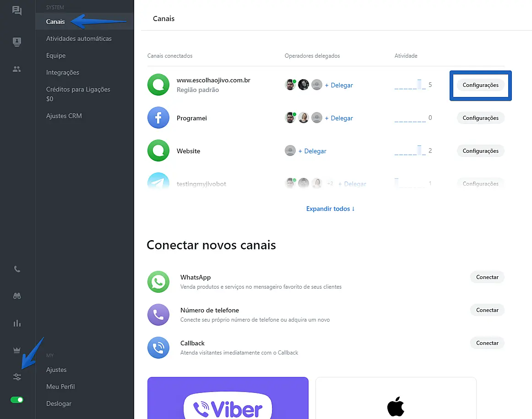This screenshot has width=532, height=419.
Task: Click the Programei channel name
Action: click(x=192, y=118)
